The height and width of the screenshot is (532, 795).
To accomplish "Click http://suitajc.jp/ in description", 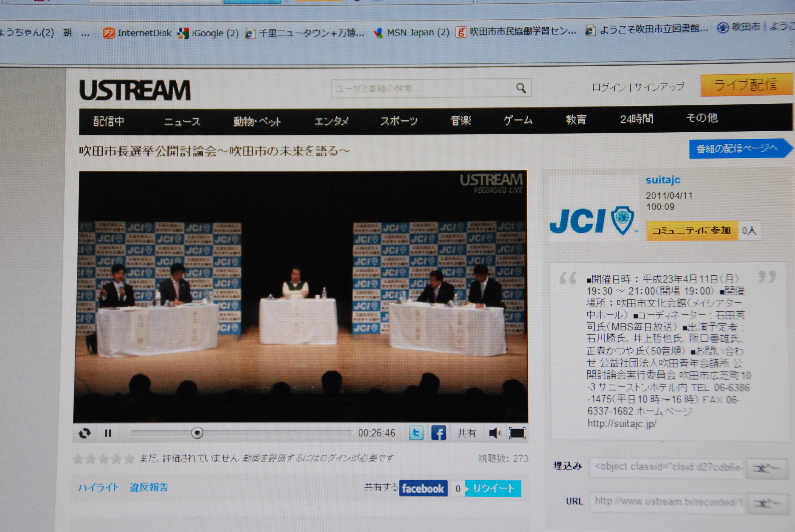I will coord(622,423).
